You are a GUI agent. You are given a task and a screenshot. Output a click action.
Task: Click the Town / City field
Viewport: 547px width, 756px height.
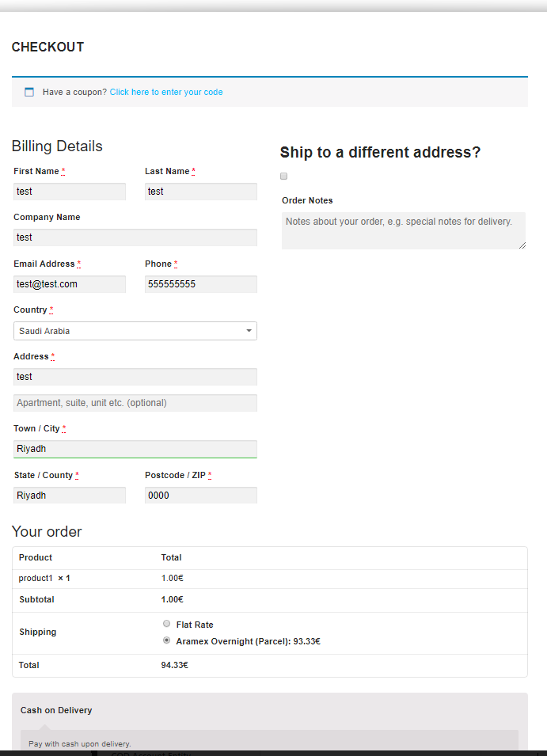pos(135,449)
